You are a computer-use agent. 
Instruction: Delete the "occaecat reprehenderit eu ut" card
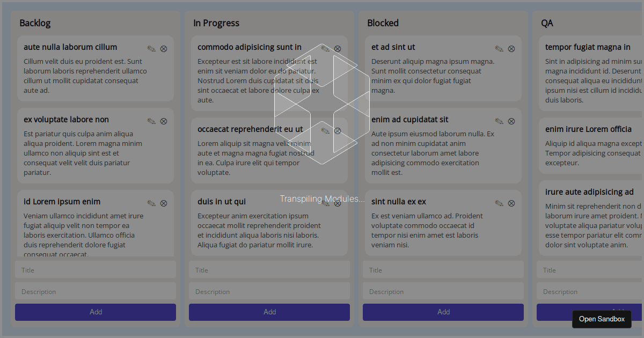point(338,130)
